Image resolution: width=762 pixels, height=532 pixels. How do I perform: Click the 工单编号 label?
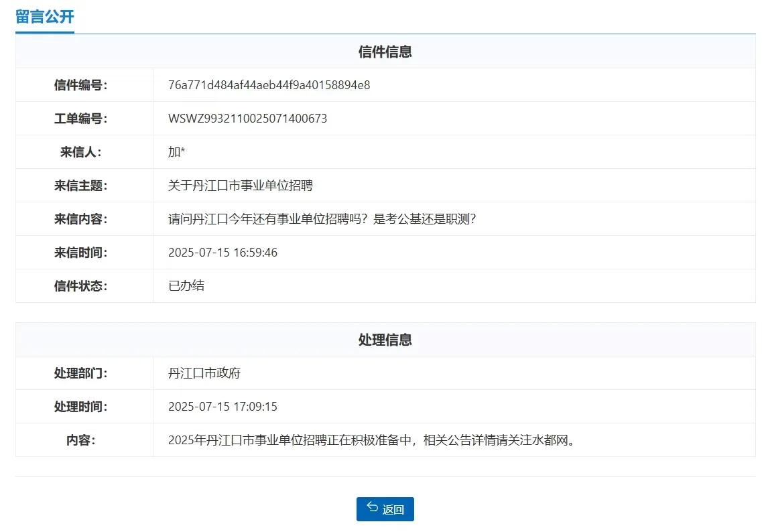coord(80,119)
